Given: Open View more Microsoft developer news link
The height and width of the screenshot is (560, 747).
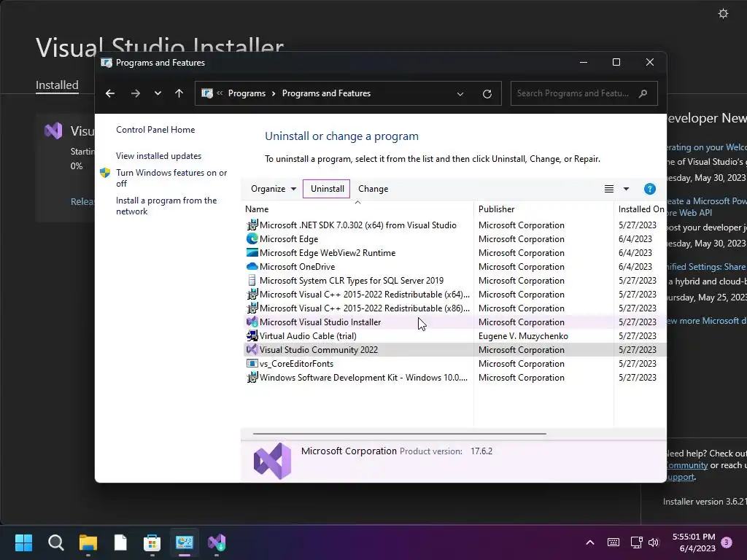Looking at the screenshot, I should tap(706, 321).
